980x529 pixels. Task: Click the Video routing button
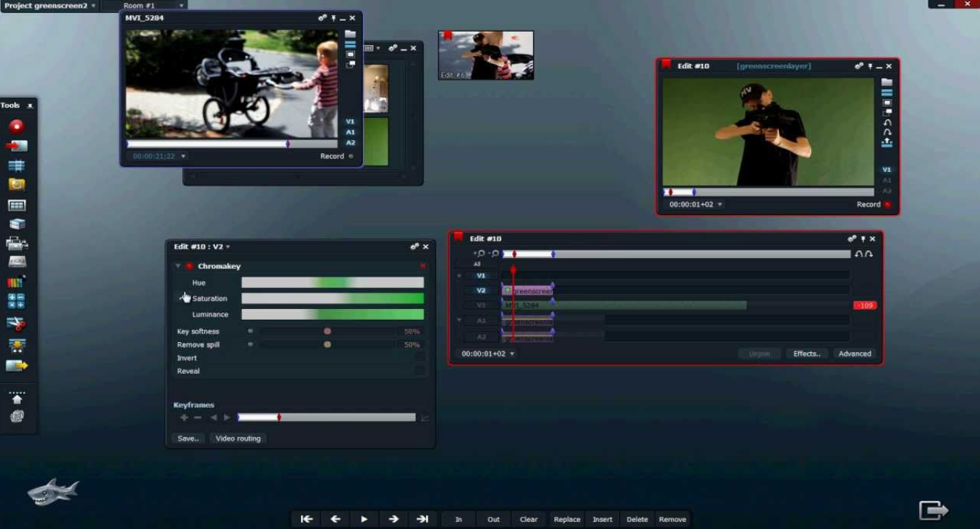(x=238, y=438)
